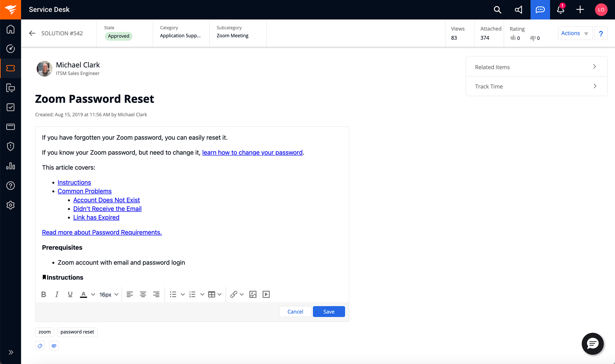
Task: Go back with the arrow beside Solution #542
Action: pos(32,33)
